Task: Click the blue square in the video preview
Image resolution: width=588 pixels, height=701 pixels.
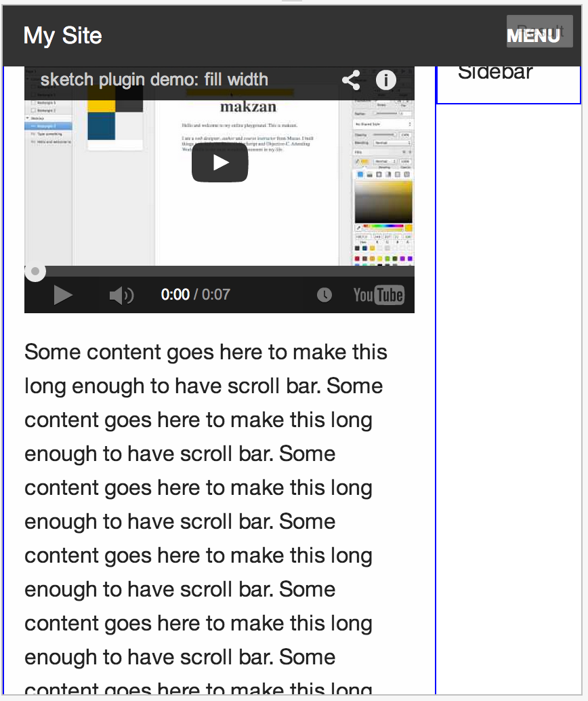Action: point(102,126)
